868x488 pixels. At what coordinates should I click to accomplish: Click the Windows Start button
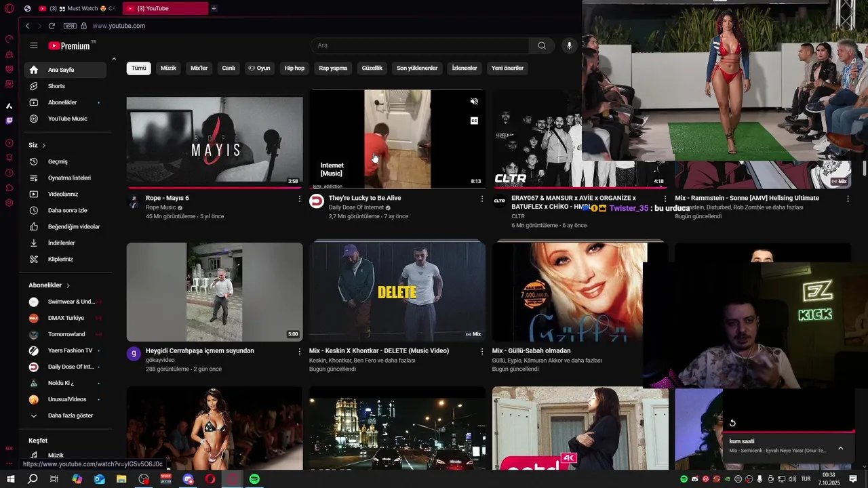click(10, 479)
